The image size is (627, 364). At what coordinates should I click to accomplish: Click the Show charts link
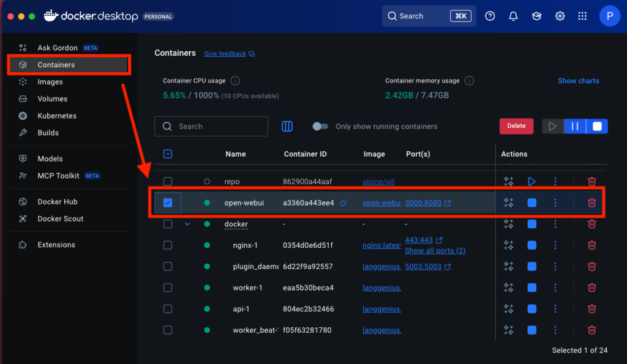click(x=578, y=81)
